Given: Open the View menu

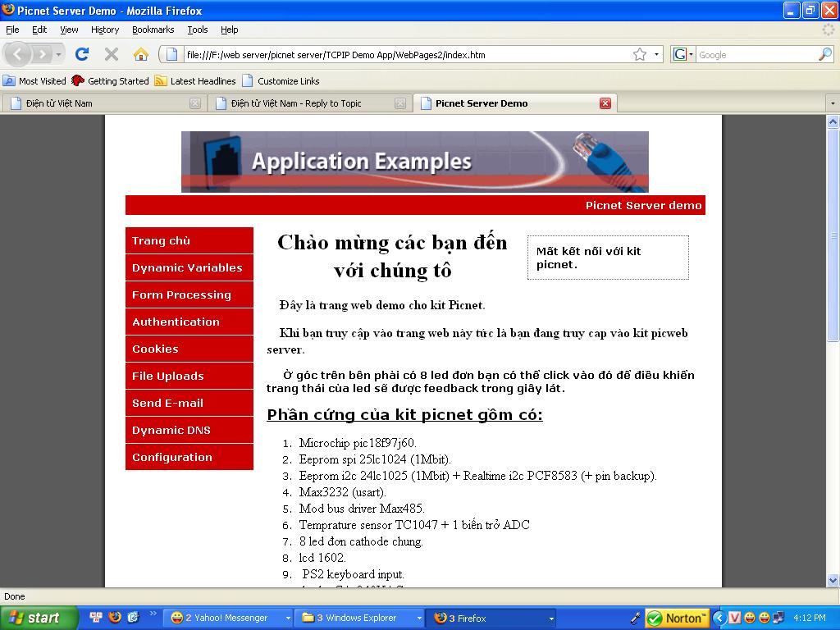Looking at the screenshot, I should (69, 30).
